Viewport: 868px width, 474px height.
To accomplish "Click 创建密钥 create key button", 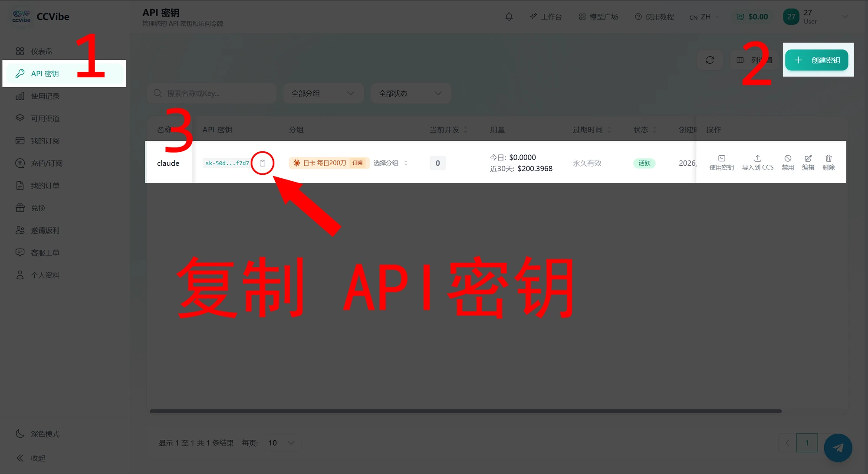I will point(817,60).
